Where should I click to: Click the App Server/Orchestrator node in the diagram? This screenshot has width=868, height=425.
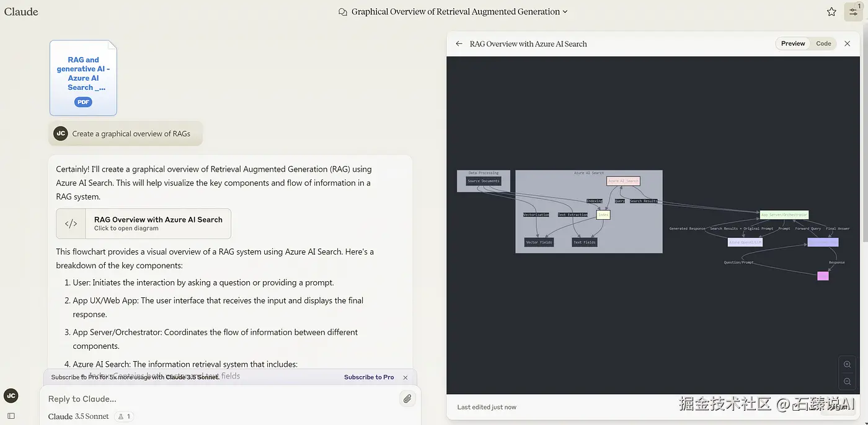click(784, 215)
